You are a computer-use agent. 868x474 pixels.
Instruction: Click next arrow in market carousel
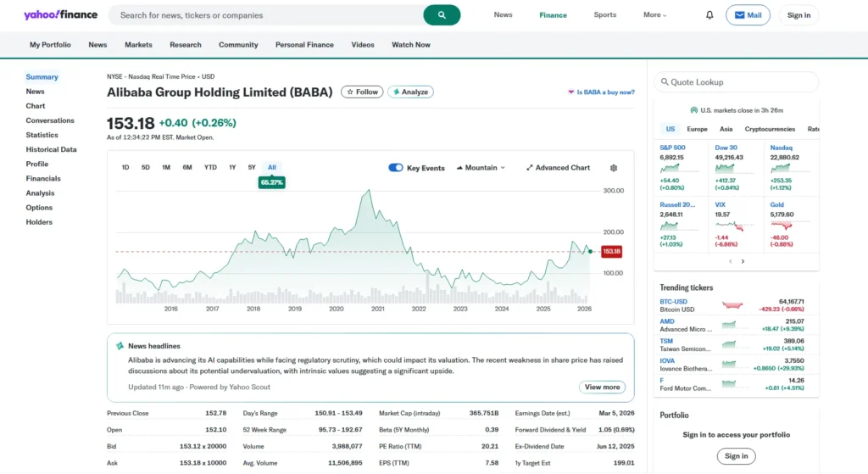(743, 261)
